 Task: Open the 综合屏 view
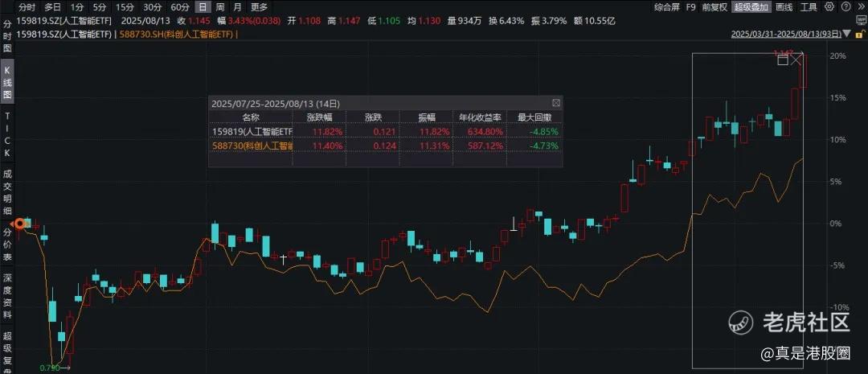click(666, 7)
